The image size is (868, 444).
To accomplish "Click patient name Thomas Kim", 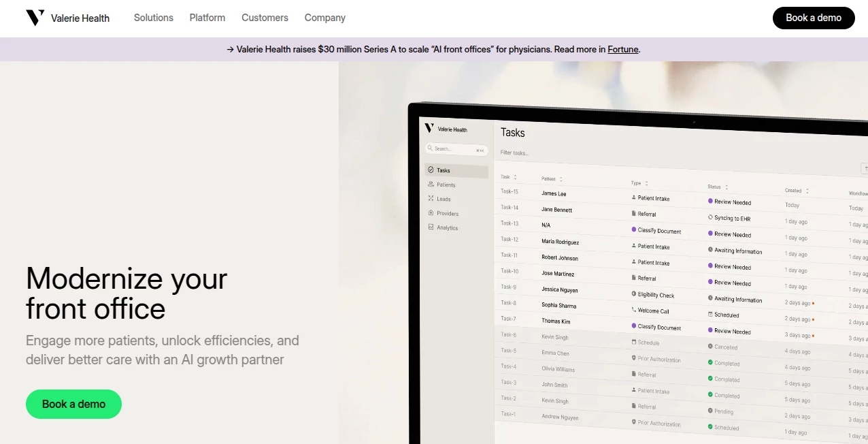I will pyautogui.click(x=556, y=321).
